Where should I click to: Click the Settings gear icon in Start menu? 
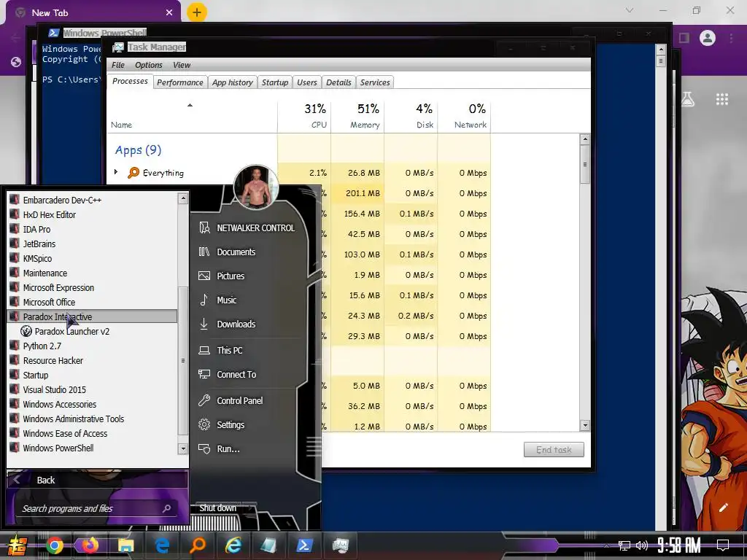pos(204,424)
